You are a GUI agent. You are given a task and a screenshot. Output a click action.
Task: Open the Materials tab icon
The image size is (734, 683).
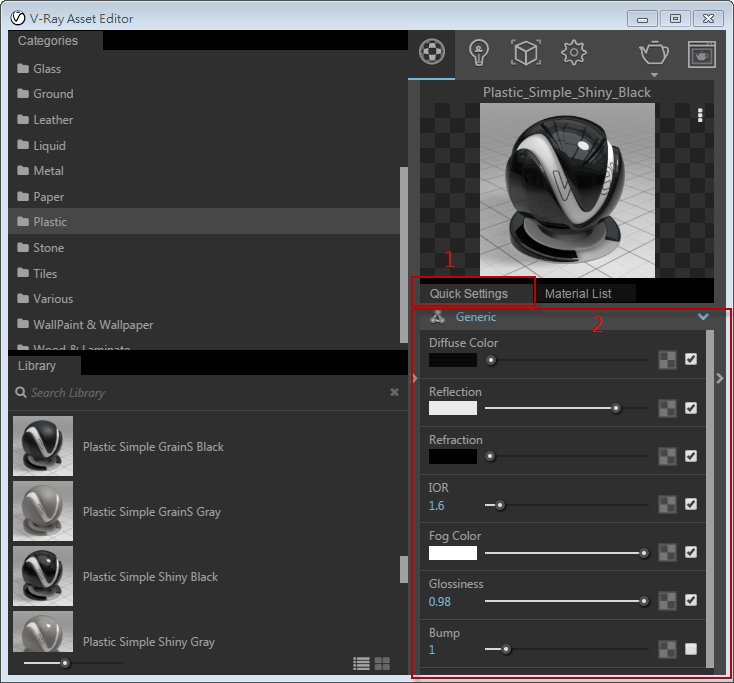pyautogui.click(x=431, y=52)
